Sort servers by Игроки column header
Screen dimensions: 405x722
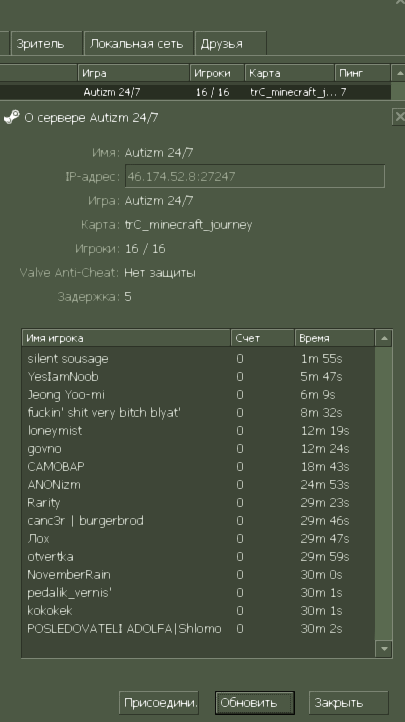click(217, 73)
